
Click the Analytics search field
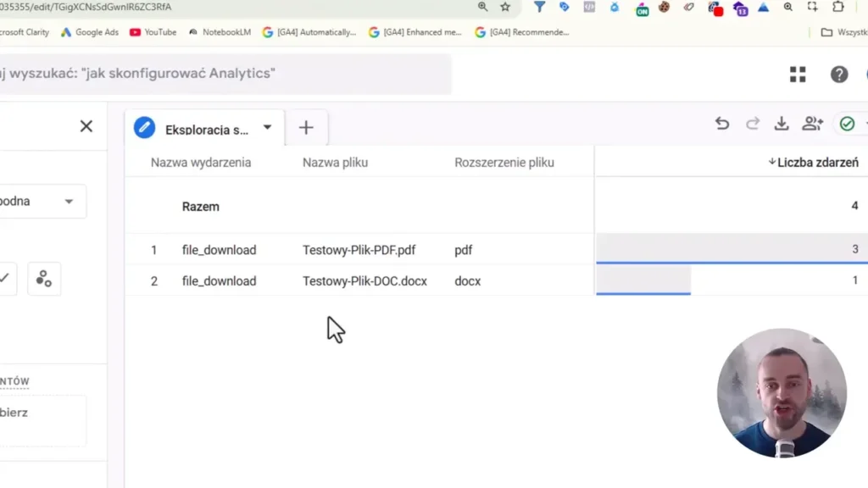click(x=225, y=74)
